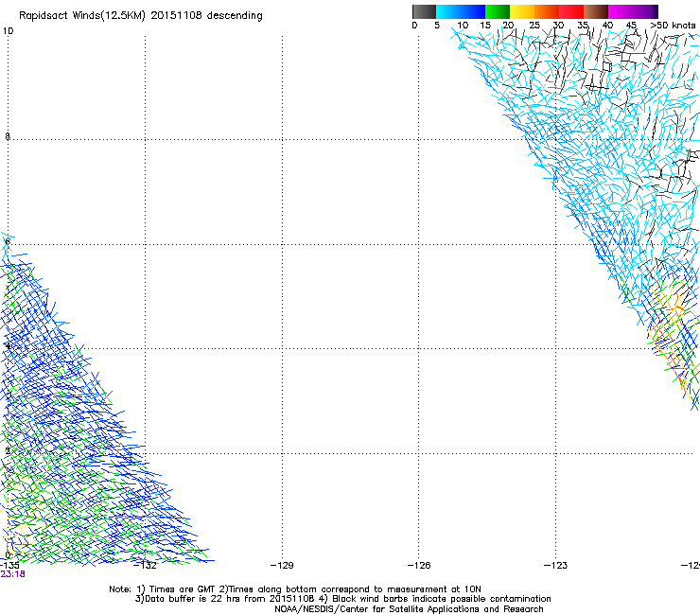The width and height of the screenshot is (700, 615).
Task: Click the legend value 25 label
Action: [x=534, y=26]
